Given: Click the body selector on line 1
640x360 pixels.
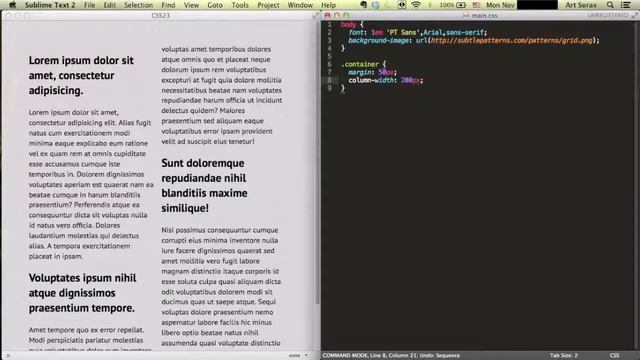Looking at the screenshot, I should pyautogui.click(x=348, y=24).
